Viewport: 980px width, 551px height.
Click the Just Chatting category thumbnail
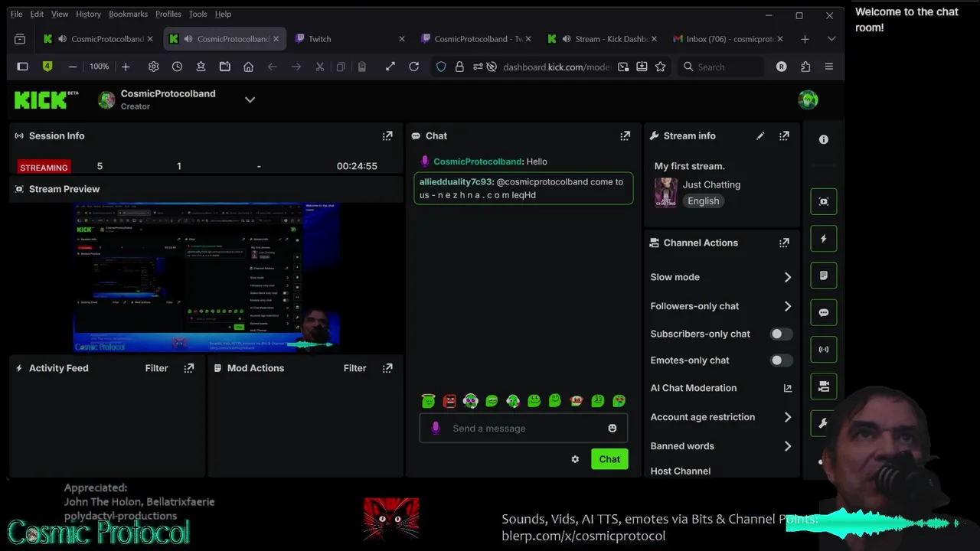pos(665,192)
